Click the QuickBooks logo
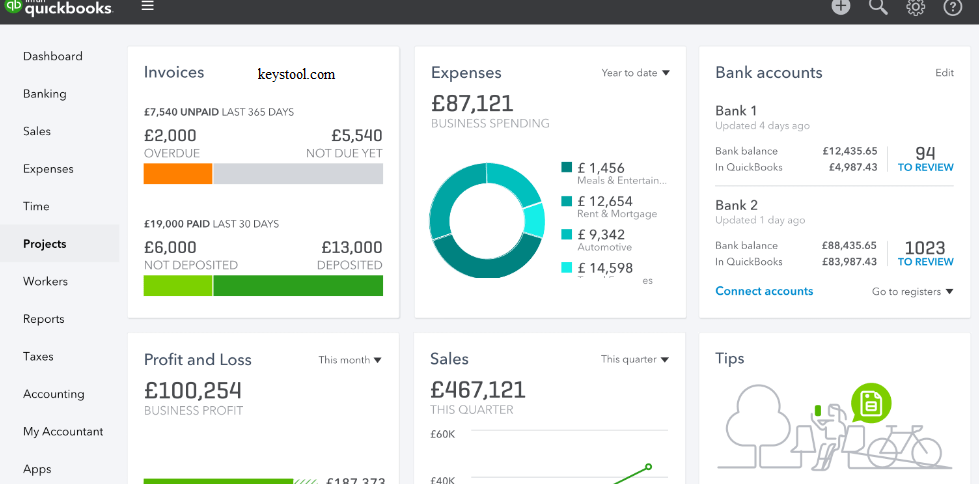The width and height of the screenshot is (979, 484). [59, 7]
